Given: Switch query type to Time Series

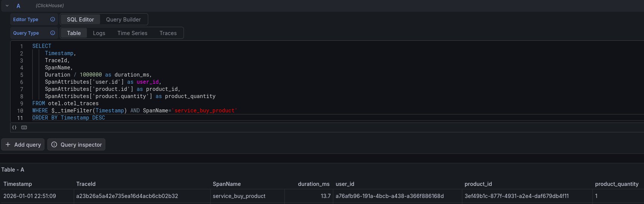Looking at the screenshot, I should pyautogui.click(x=132, y=33).
